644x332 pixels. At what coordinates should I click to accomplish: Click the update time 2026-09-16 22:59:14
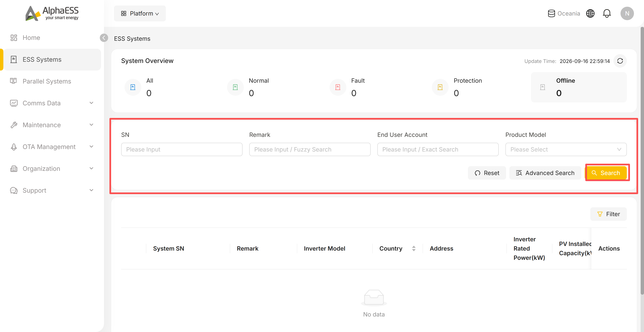[584, 61]
